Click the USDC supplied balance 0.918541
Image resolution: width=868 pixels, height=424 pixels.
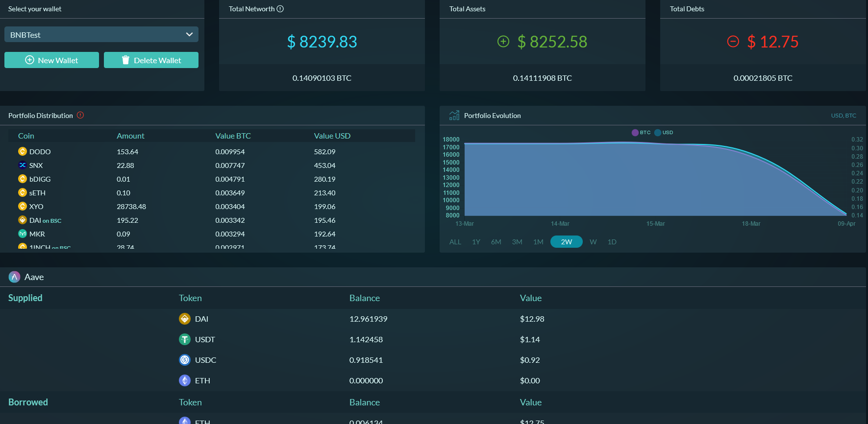pos(366,360)
